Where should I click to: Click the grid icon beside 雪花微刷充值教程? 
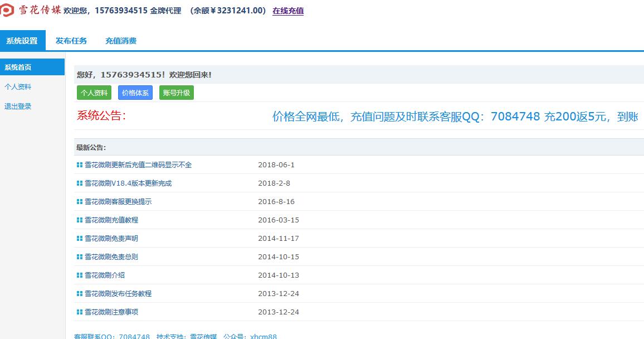coord(80,220)
